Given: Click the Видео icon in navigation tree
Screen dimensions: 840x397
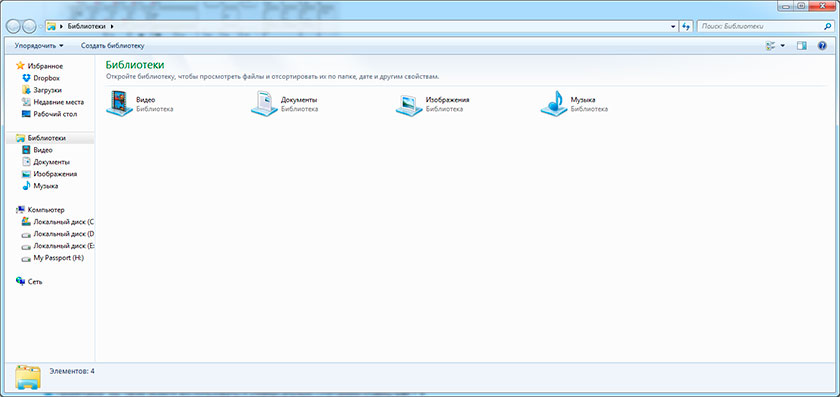Looking at the screenshot, I should coord(26,150).
